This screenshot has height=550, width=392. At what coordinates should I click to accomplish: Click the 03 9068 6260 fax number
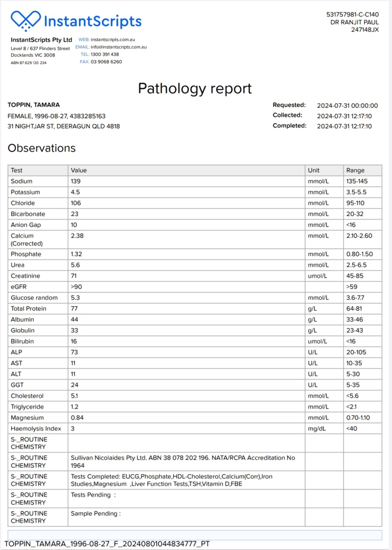click(x=106, y=62)
